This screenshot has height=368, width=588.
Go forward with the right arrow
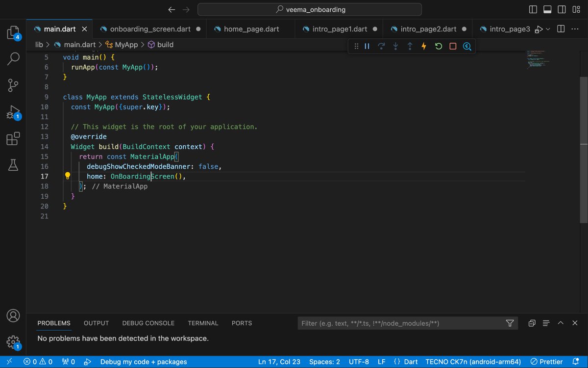point(186,9)
